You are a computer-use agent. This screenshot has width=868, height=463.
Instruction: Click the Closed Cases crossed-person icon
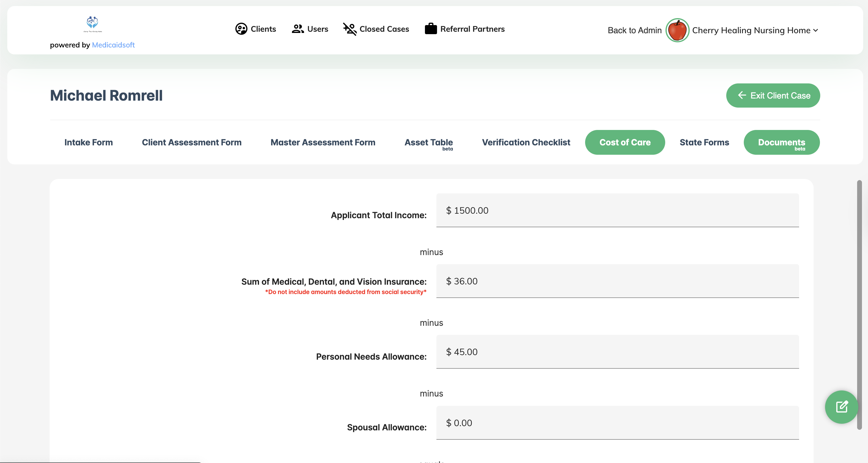(x=349, y=29)
